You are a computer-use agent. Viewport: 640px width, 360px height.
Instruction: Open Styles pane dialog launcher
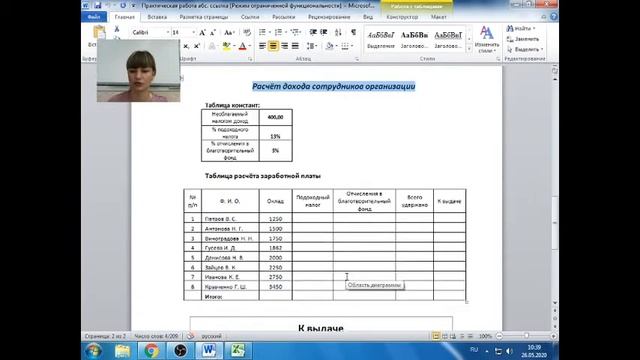pos(498,59)
